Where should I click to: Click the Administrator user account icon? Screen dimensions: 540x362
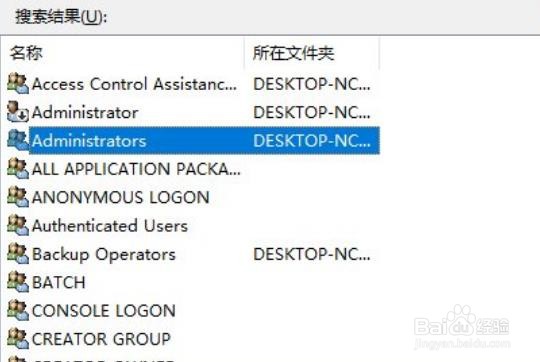tap(18, 112)
